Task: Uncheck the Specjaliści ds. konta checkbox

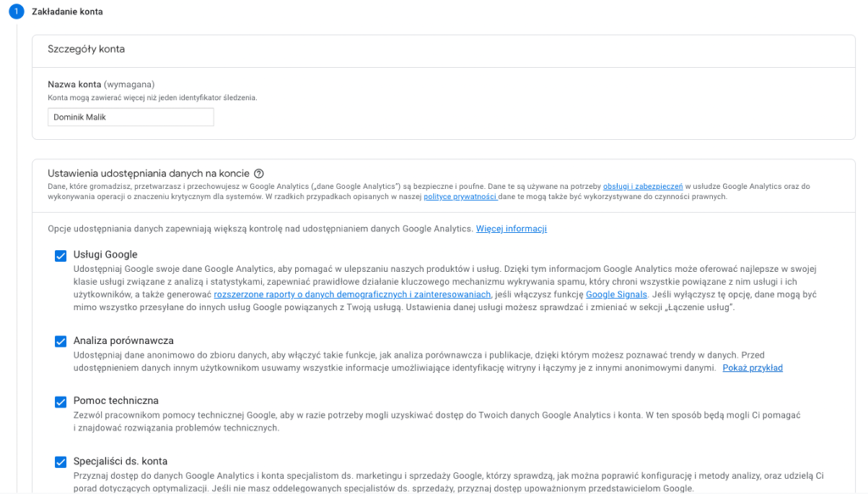Action: [x=60, y=462]
